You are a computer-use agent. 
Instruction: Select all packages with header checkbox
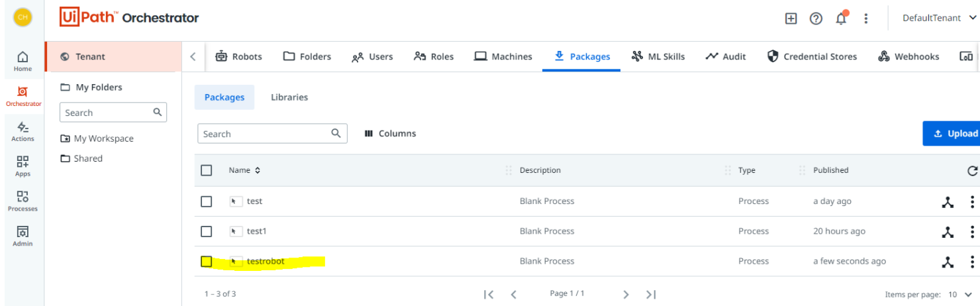click(207, 170)
